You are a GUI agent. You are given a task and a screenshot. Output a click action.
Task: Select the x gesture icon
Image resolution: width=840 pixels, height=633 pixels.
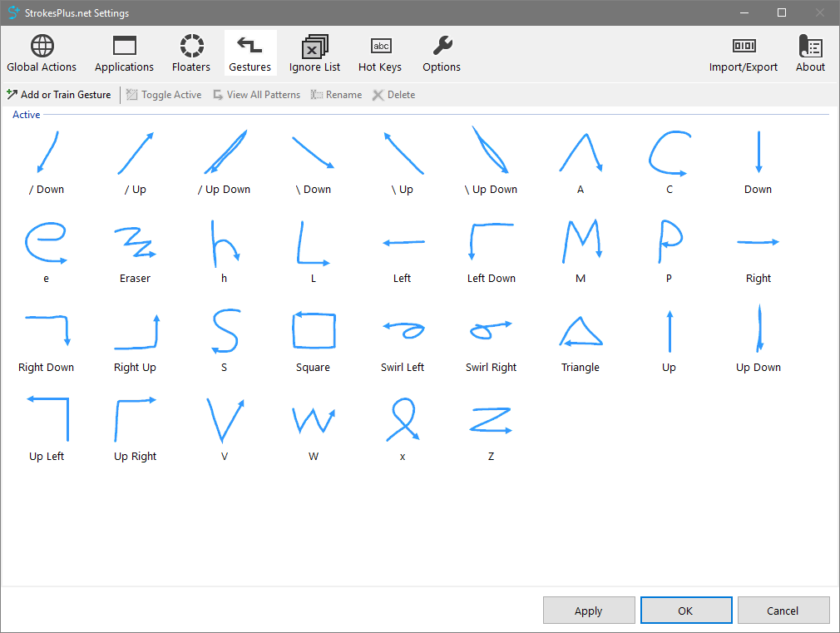pos(403,429)
